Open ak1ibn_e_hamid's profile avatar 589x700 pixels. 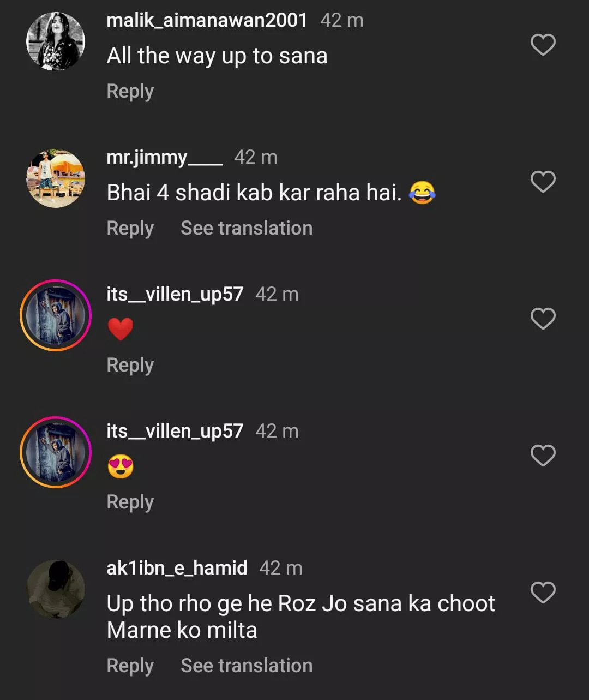tap(56, 589)
